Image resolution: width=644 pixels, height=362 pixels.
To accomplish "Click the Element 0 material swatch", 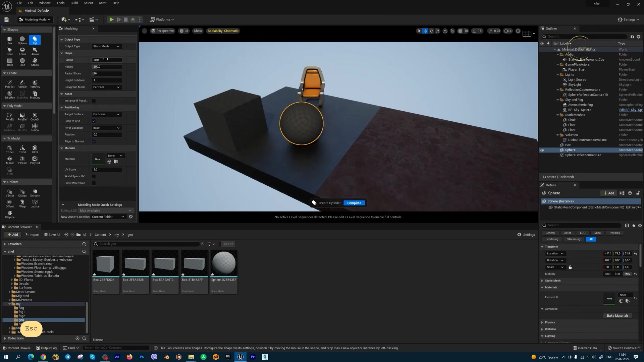I will 609,298.
